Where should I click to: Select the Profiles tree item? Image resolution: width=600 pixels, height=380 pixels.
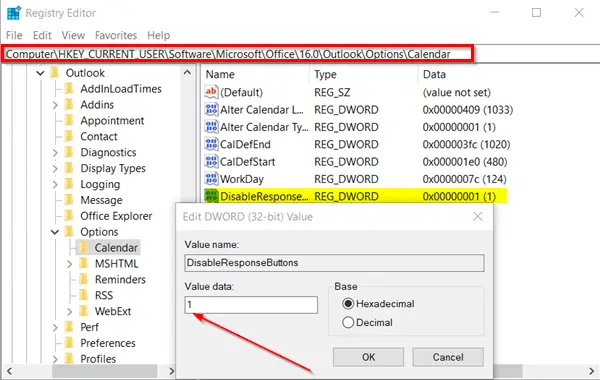[x=98, y=359]
